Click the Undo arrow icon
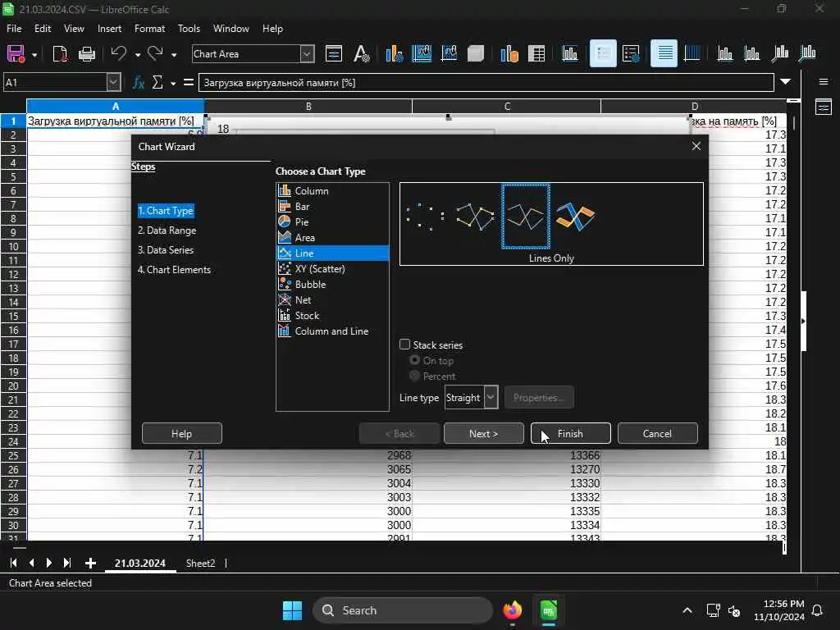This screenshot has width=840, height=630. click(118, 53)
